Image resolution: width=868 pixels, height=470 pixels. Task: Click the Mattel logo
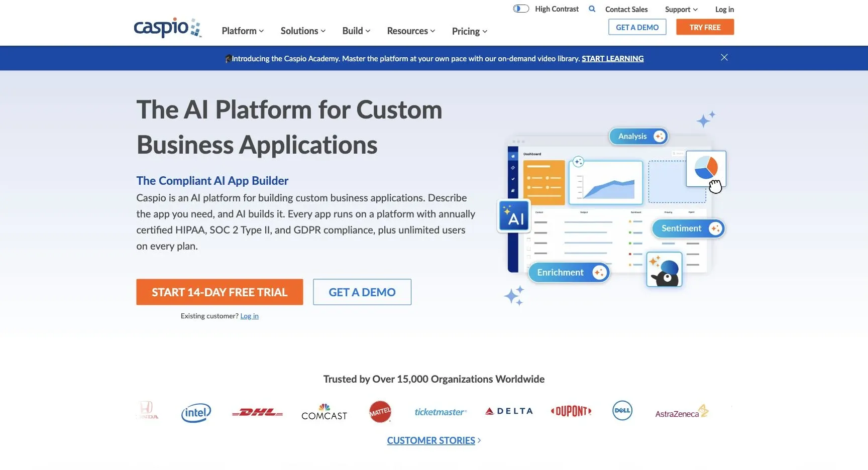pos(380,412)
